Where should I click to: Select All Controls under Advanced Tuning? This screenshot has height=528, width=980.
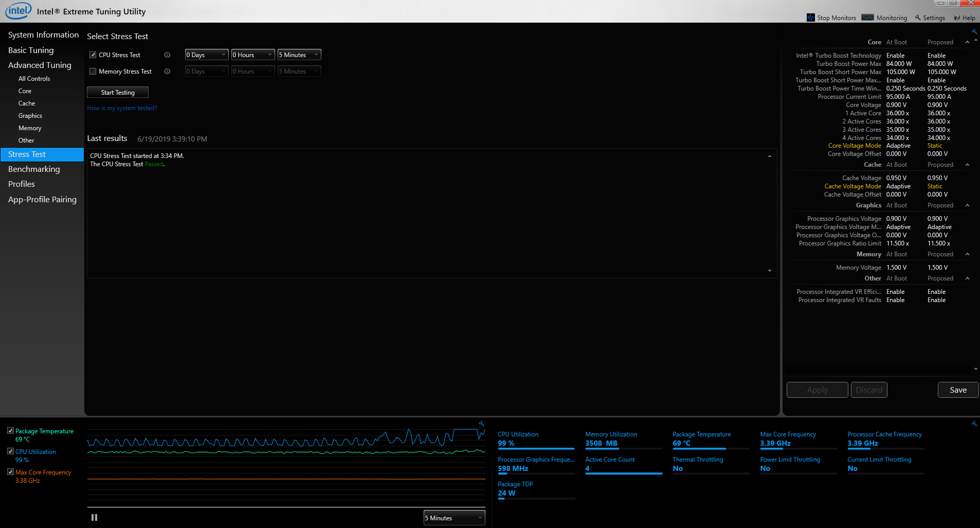[34, 79]
